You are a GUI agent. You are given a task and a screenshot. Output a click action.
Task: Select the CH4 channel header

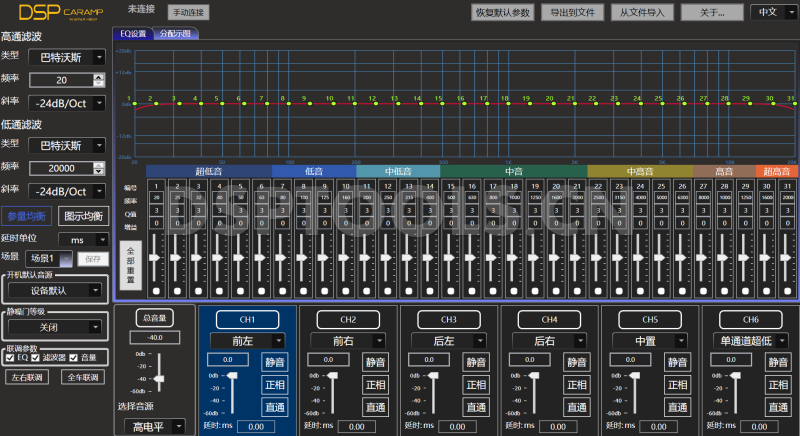[549, 319]
